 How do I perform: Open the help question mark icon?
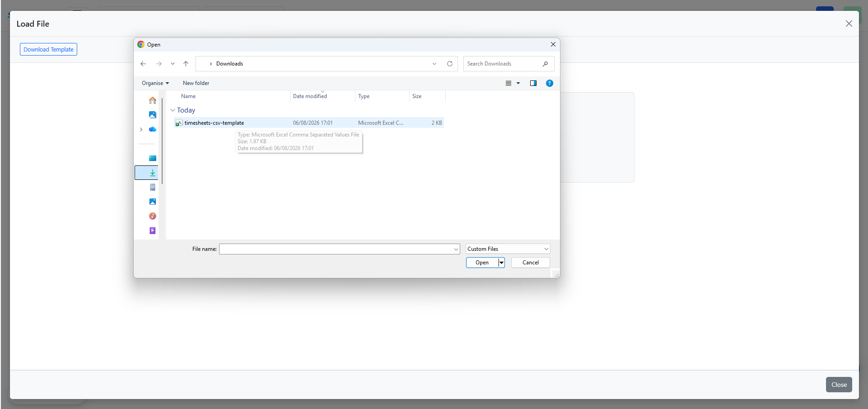pos(550,83)
